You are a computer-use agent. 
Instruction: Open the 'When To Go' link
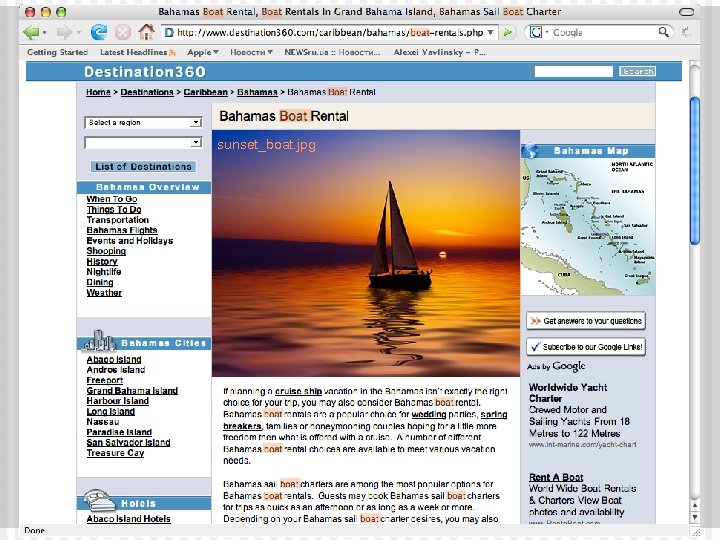(112, 199)
